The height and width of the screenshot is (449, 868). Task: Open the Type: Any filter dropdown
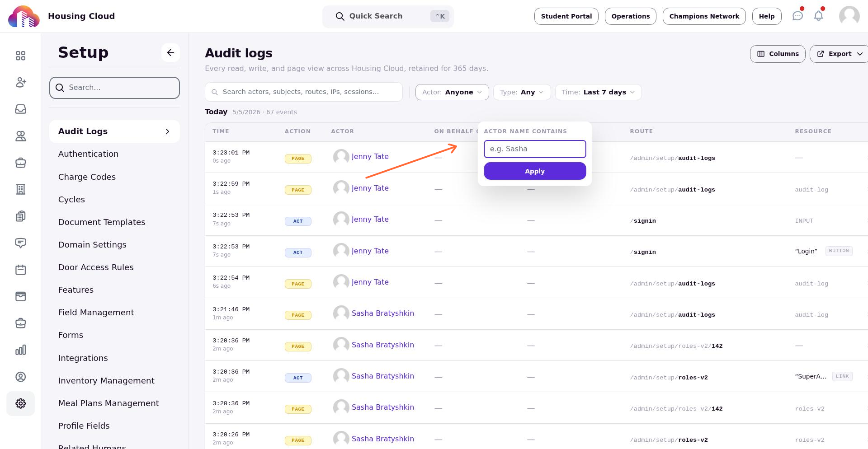pos(522,92)
